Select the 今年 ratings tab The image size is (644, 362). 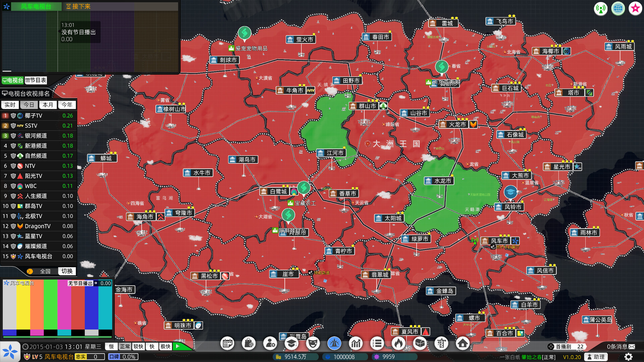tap(67, 105)
